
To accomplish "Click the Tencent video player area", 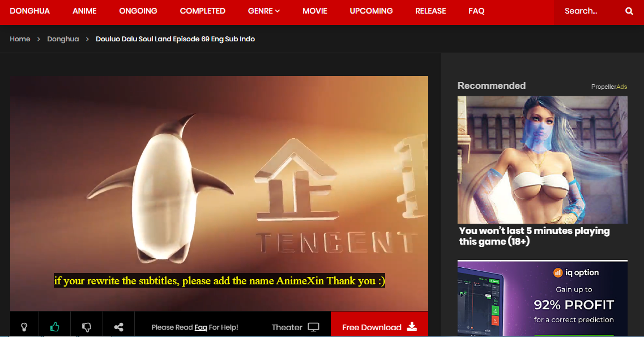I will click(x=219, y=181).
